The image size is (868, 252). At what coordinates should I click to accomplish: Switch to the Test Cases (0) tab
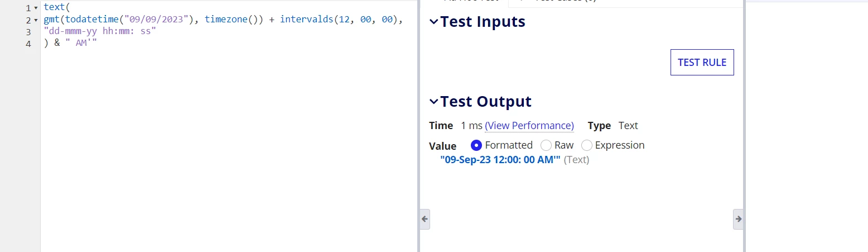(x=565, y=2)
